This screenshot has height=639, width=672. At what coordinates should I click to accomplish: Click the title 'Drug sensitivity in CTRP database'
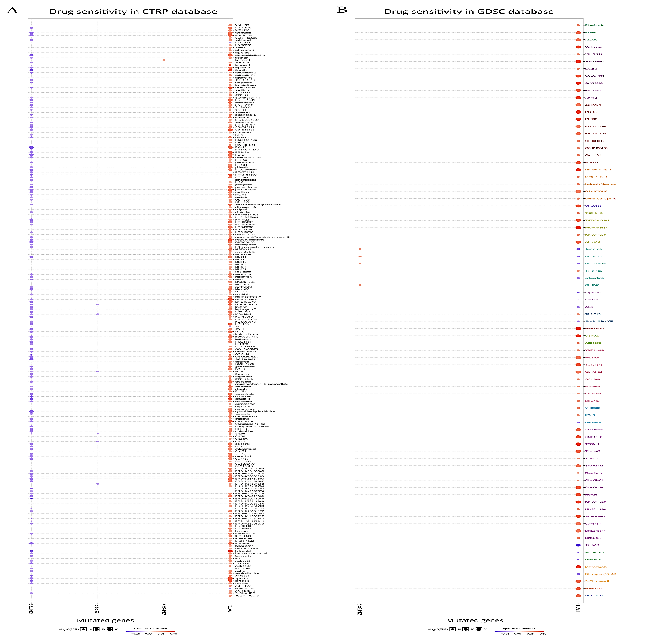pos(133,12)
